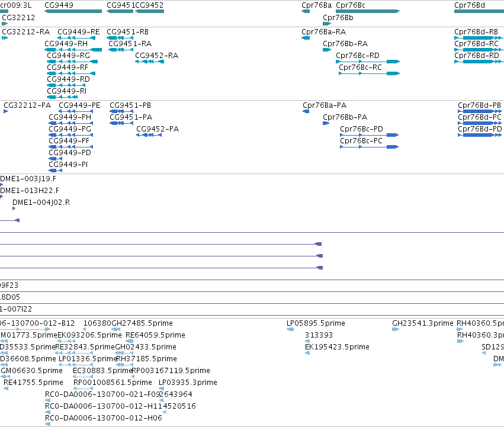The image size is (504, 427).
Task: Click the CG9451 gene label
Action: [121, 5]
